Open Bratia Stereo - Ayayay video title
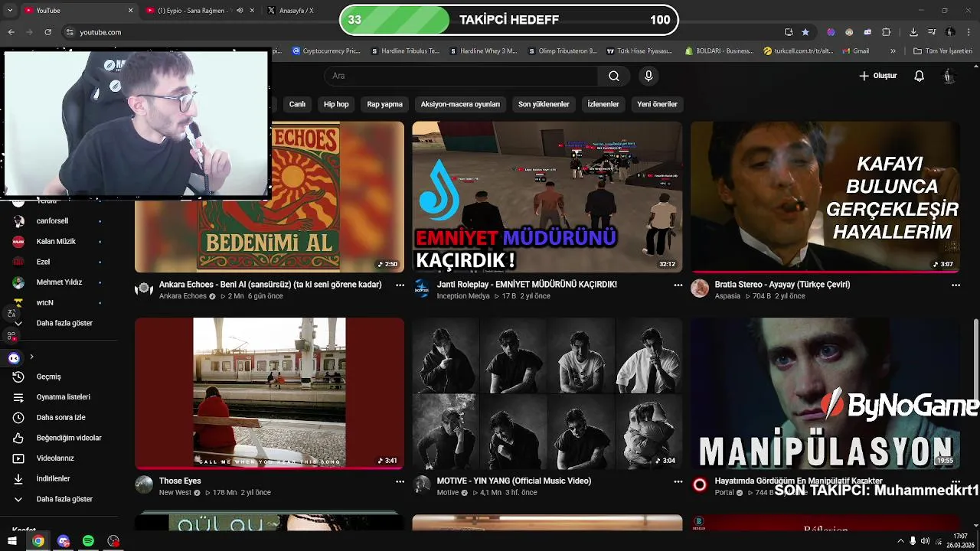980x551 pixels. [782, 285]
